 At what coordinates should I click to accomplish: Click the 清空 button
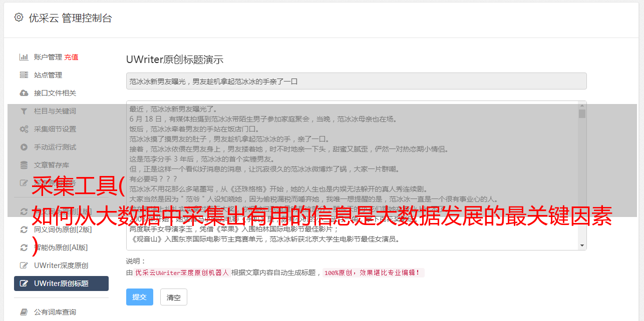(173, 297)
